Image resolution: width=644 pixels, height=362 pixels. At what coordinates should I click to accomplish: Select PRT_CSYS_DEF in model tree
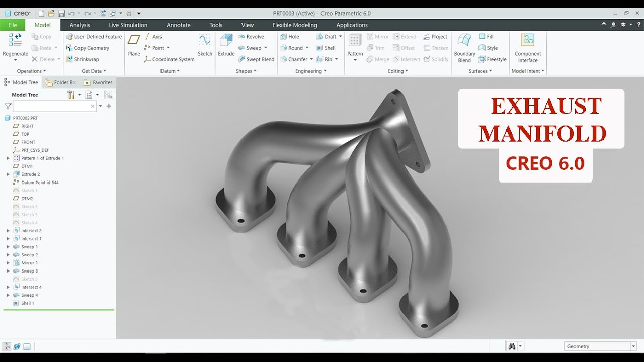coord(31,150)
